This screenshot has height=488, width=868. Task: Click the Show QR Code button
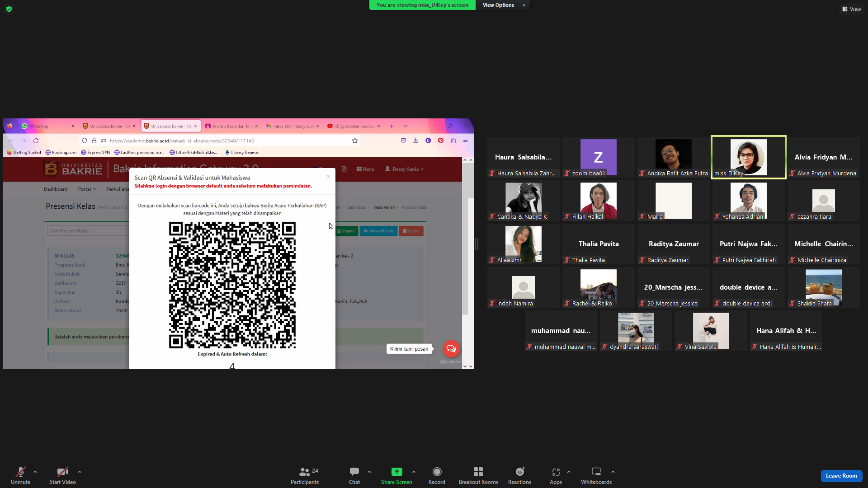point(379,231)
